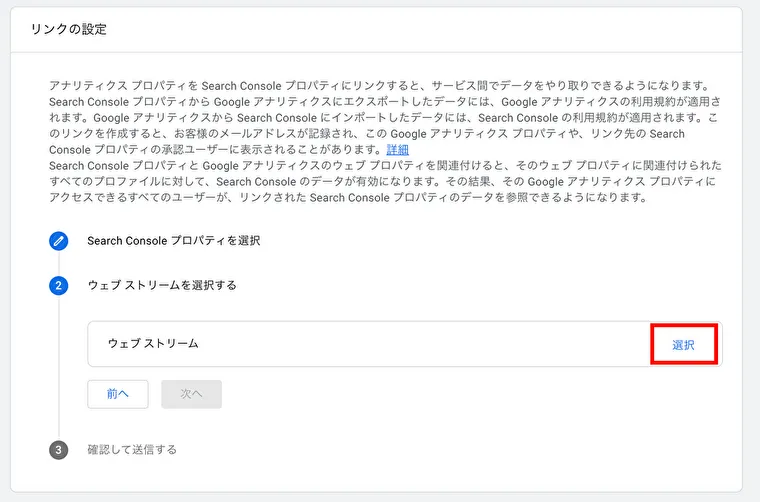760x502 pixels.
Task: Click the grayed-out 次へ button
Action: pyautogui.click(x=191, y=394)
